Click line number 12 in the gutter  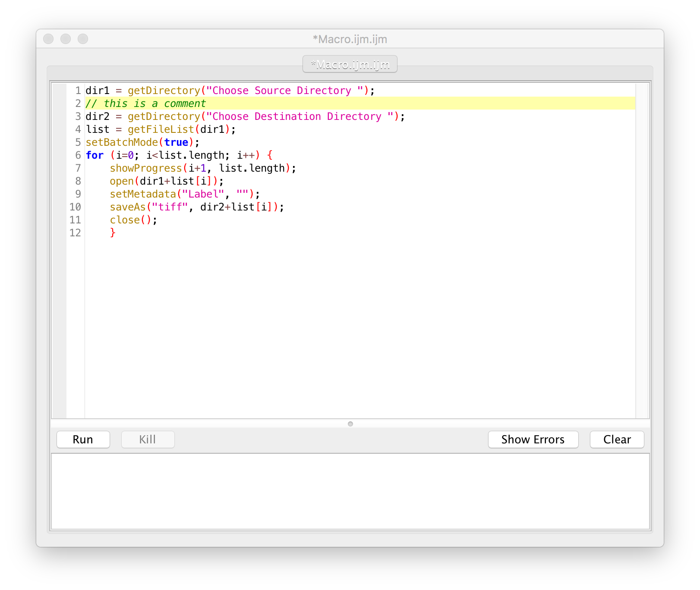(75, 233)
